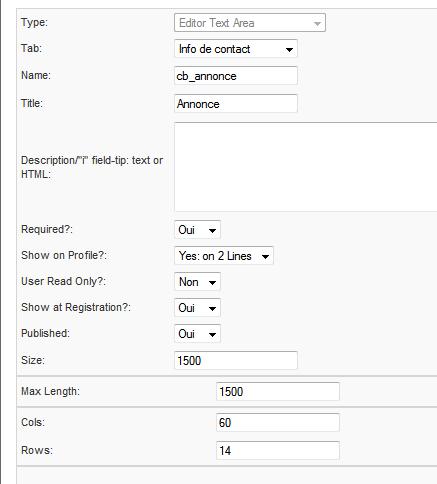Viewport: 437px width, 484px height.
Task: Click the grayed arrow of the Type selector
Action: [317, 24]
